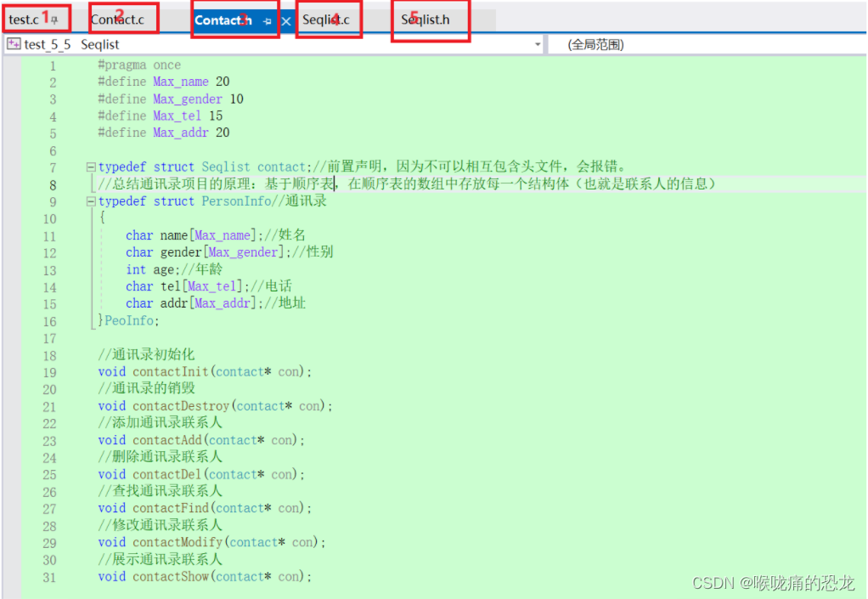The width and height of the screenshot is (868, 599).
Task: Click pin icon on Contact.h tab
Action: [x=268, y=21]
